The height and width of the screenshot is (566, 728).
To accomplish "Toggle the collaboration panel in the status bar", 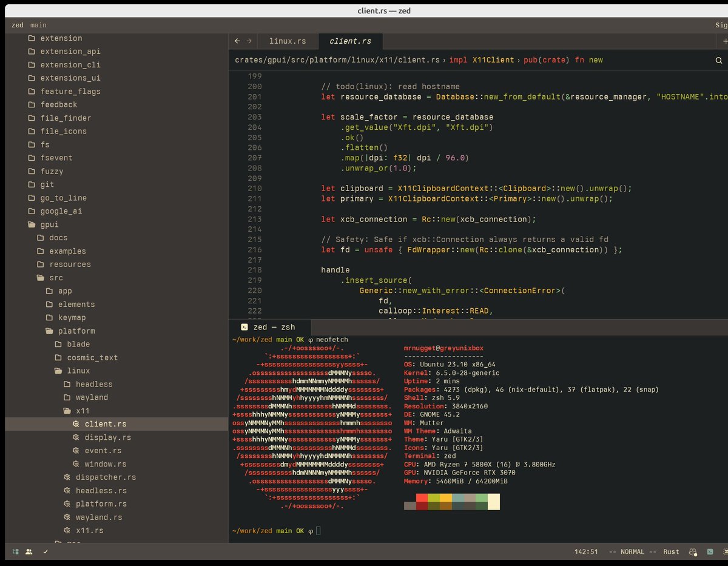I will click(29, 552).
